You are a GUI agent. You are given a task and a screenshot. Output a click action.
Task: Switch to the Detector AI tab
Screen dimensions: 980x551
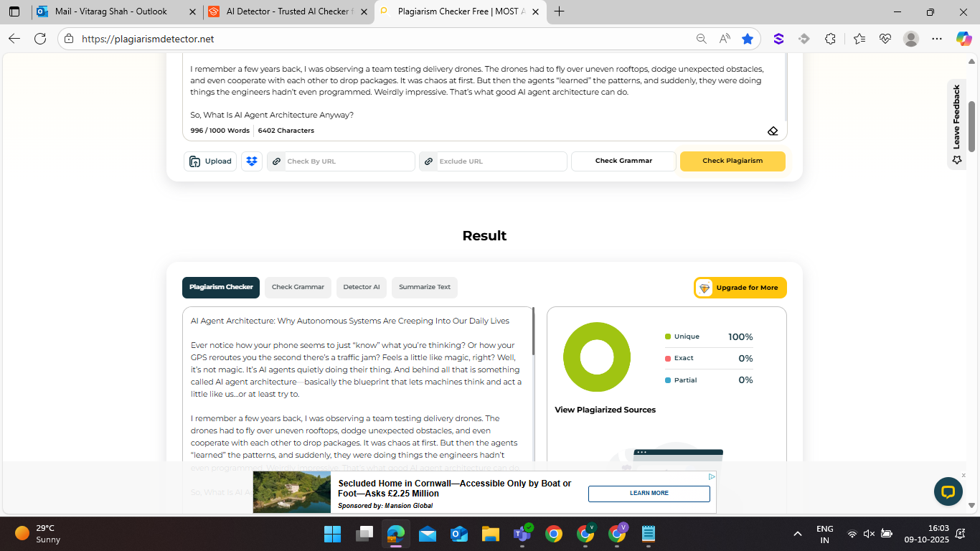pos(362,288)
